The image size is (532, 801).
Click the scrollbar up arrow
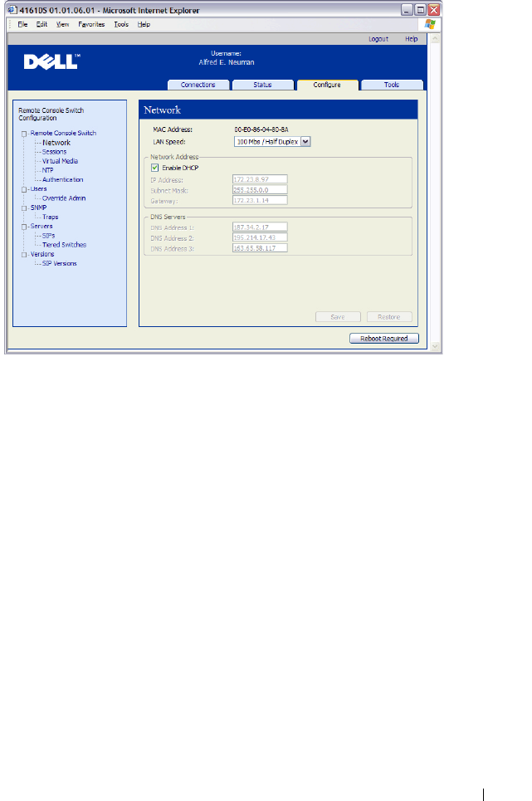[x=435, y=39]
